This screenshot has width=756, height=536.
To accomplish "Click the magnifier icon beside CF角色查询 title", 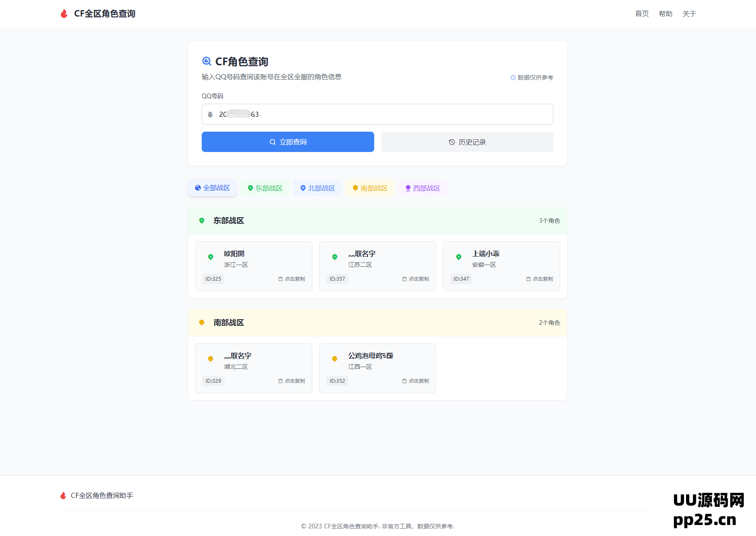I will 207,61.
